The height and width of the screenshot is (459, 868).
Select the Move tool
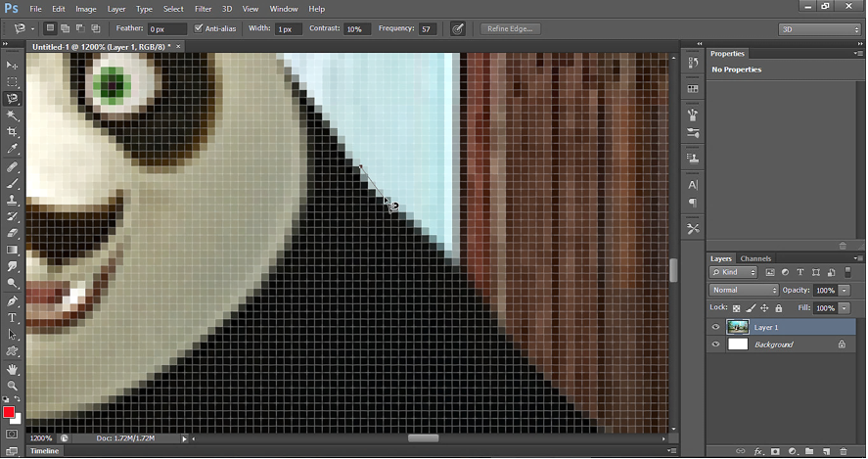(x=12, y=66)
